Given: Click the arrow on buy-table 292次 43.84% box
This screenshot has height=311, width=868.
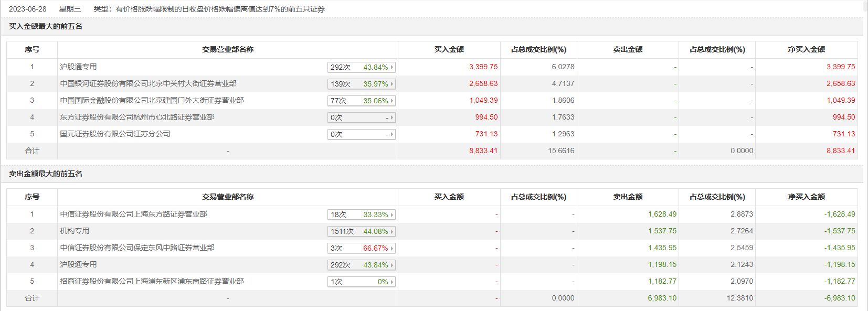Looking at the screenshot, I should tap(391, 67).
